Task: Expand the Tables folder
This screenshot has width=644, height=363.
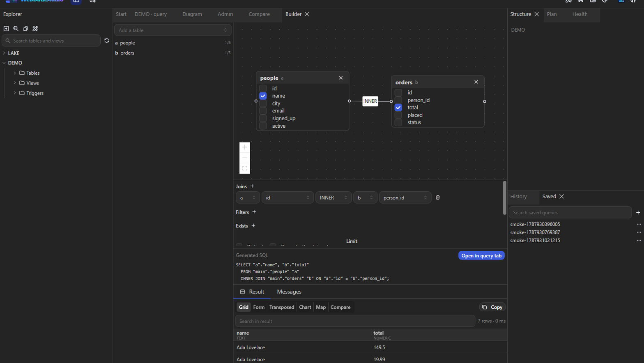Action: pos(15,73)
